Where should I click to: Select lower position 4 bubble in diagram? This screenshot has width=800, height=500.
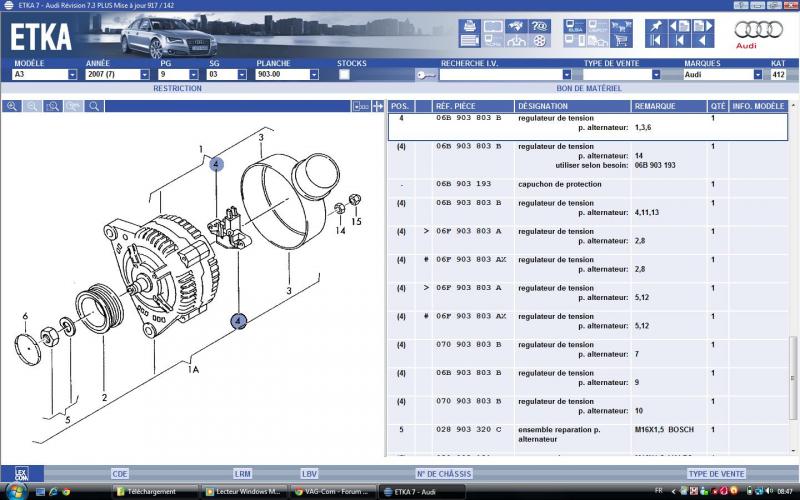(238, 321)
